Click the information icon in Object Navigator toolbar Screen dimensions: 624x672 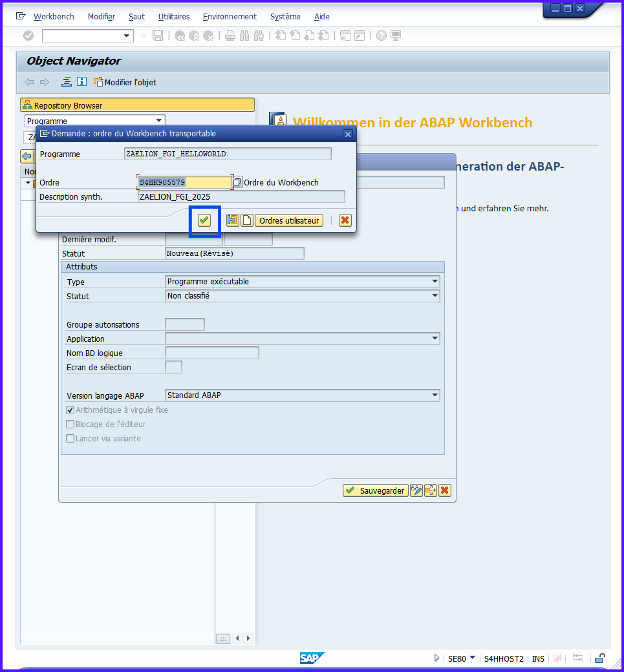click(81, 82)
